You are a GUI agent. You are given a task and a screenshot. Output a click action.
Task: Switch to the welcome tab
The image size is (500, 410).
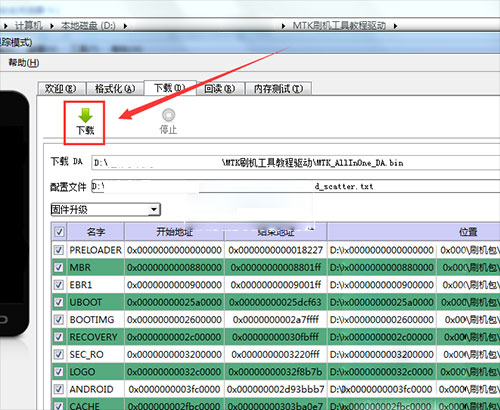click(x=61, y=89)
